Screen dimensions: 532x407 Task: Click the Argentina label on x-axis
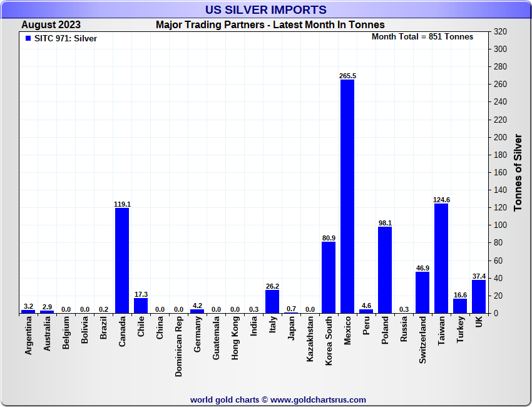tap(28, 336)
